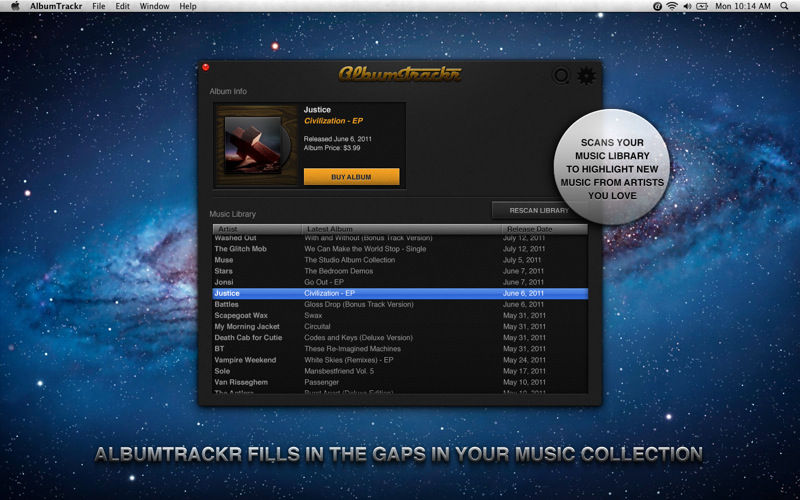Click album 'Swax'
The width and height of the screenshot is (800, 500).
(313, 316)
